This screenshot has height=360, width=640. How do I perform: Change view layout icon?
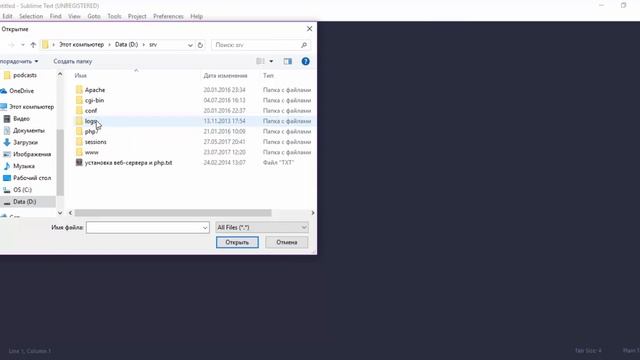(x=260, y=61)
